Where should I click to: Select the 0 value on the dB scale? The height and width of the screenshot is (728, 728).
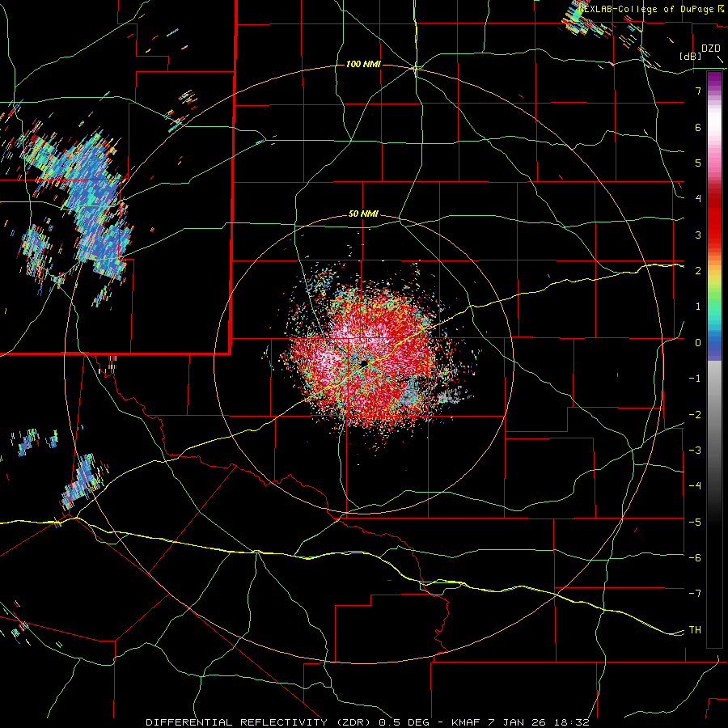[x=698, y=343]
